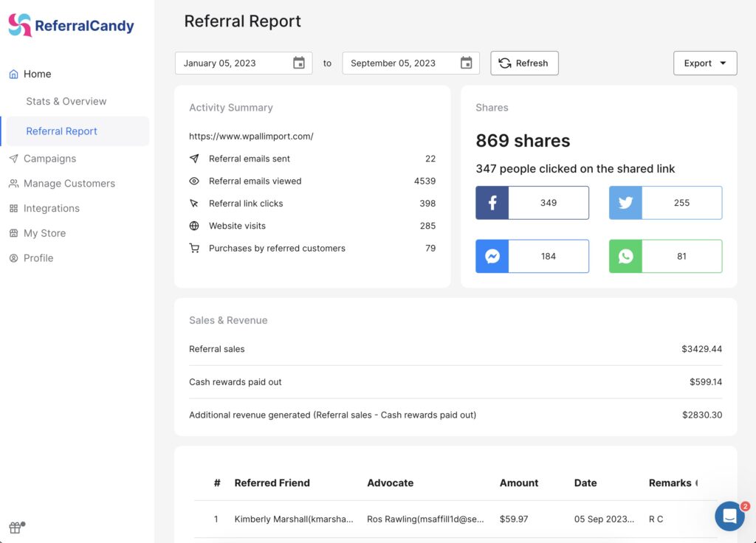The width and height of the screenshot is (756, 543).
Task: Open the support chat bubble
Action: pos(729,516)
